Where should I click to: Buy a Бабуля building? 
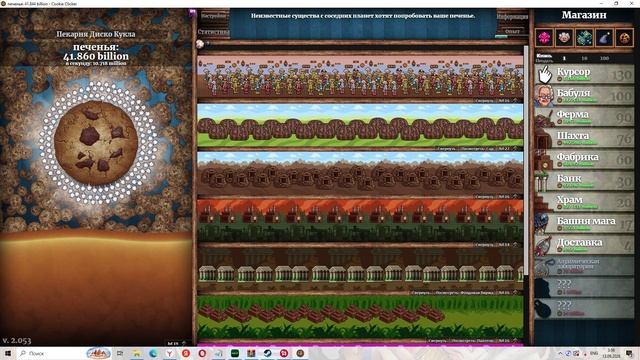coord(584,95)
